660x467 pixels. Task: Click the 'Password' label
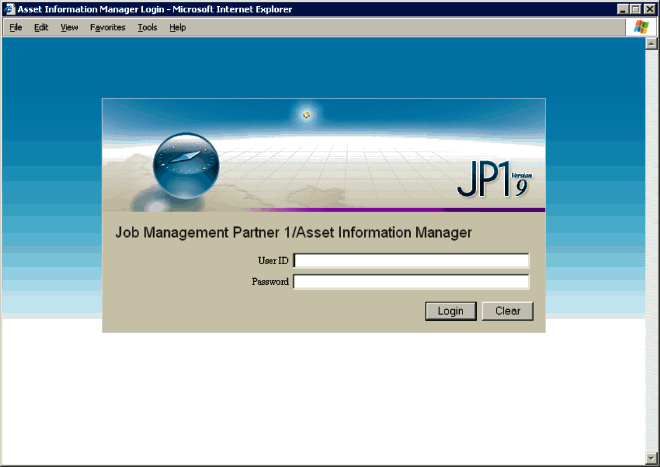(x=270, y=281)
